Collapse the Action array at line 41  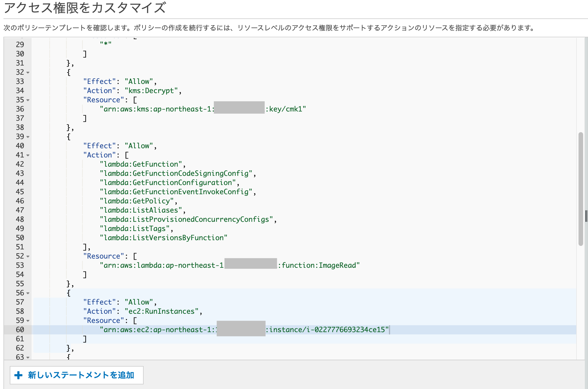coord(28,155)
